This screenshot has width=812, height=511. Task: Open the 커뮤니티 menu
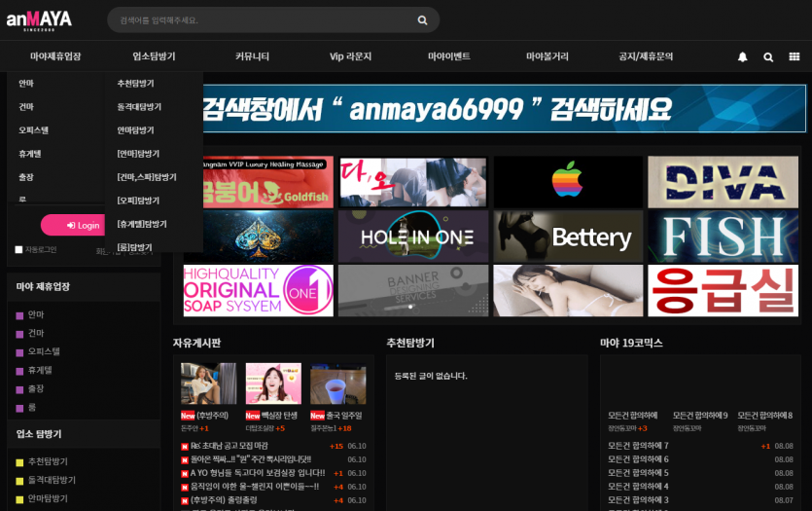tap(252, 56)
